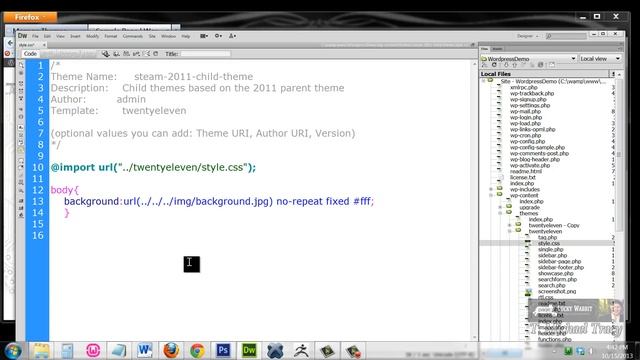Click the Firefox back arrow button
The height and width of the screenshot is (360, 640).
[10, 43]
